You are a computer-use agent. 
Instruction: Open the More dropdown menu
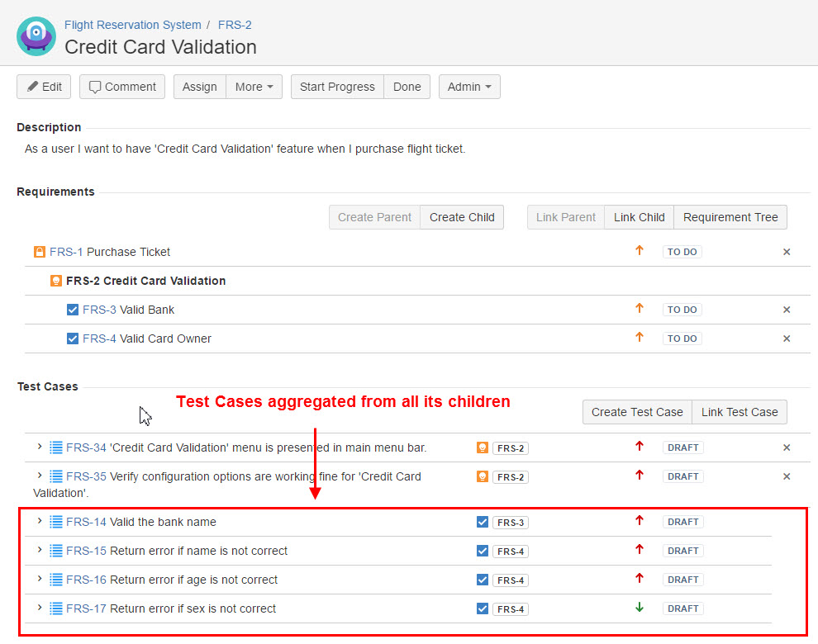point(254,87)
